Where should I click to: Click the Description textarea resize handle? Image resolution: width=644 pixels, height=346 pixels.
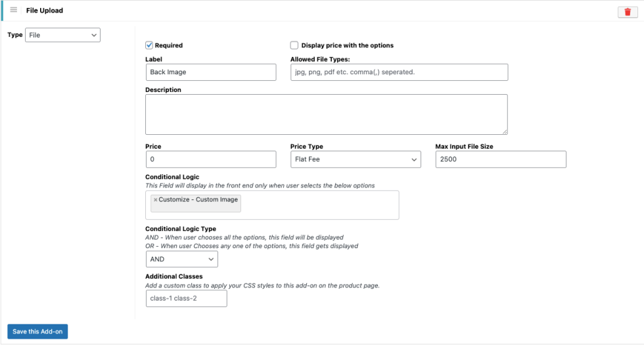click(504, 131)
